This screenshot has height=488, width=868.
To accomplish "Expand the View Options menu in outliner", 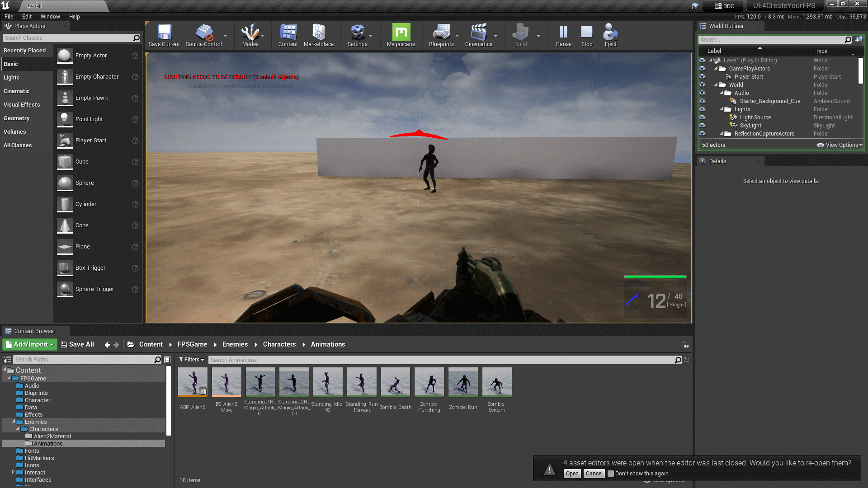I will (x=840, y=145).
